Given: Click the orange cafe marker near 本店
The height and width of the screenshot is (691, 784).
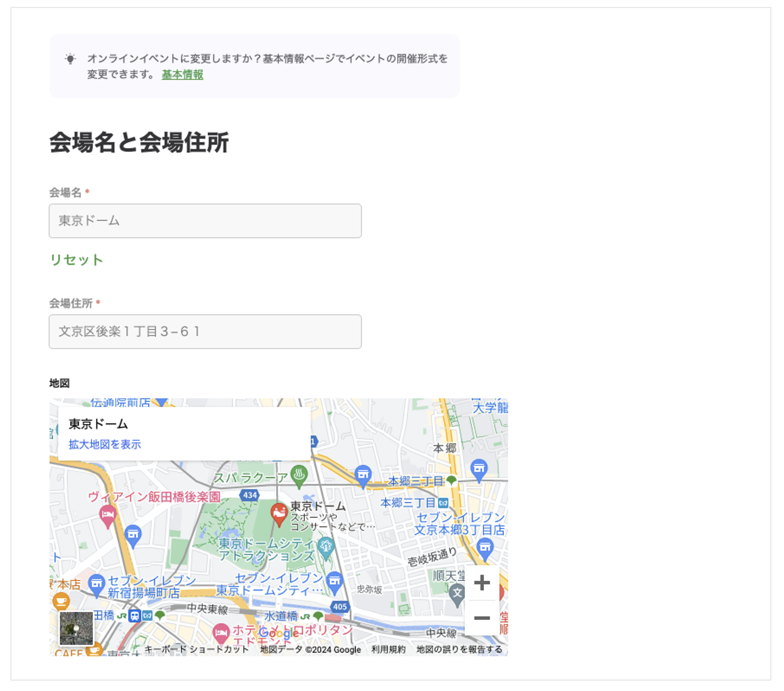Looking at the screenshot, I should pos(61,601).
